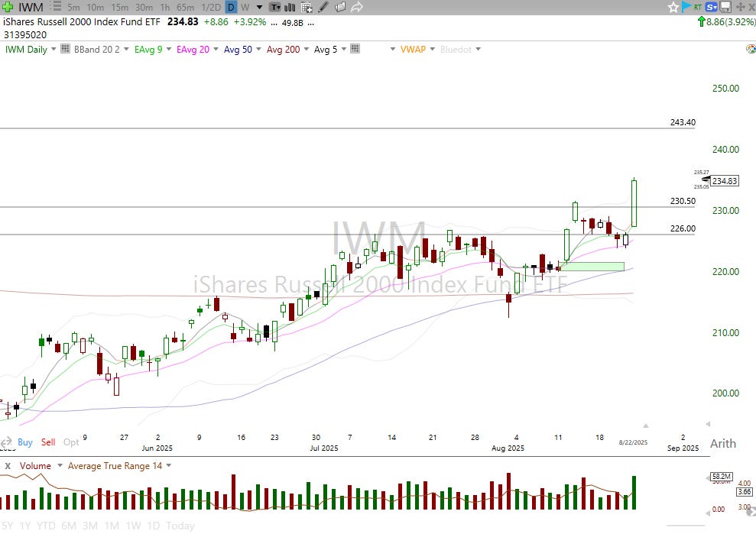The height and width of the screenshot is (534, 756).
Task: Toggle the Arith scale button
Action: pos(723,443)
